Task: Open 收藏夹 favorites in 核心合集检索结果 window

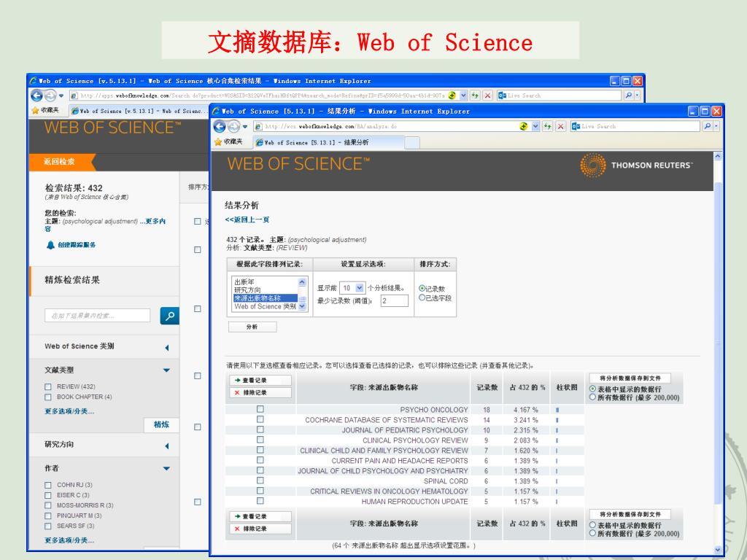Action: click(45, 111)
